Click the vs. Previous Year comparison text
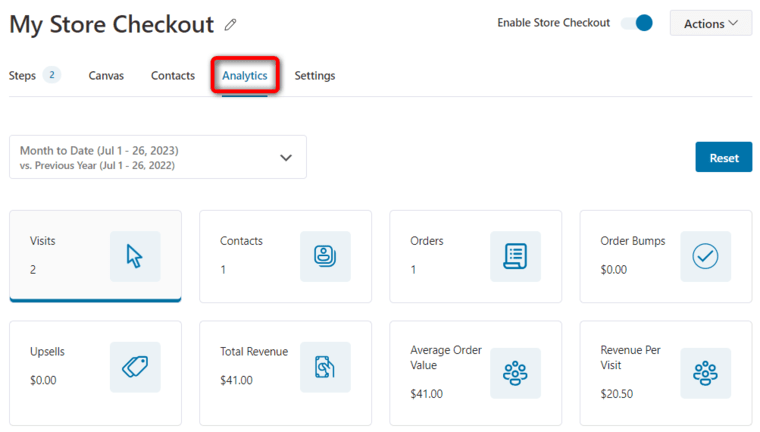The width and height of the screenshot is (760, 432). pos(97,165)
